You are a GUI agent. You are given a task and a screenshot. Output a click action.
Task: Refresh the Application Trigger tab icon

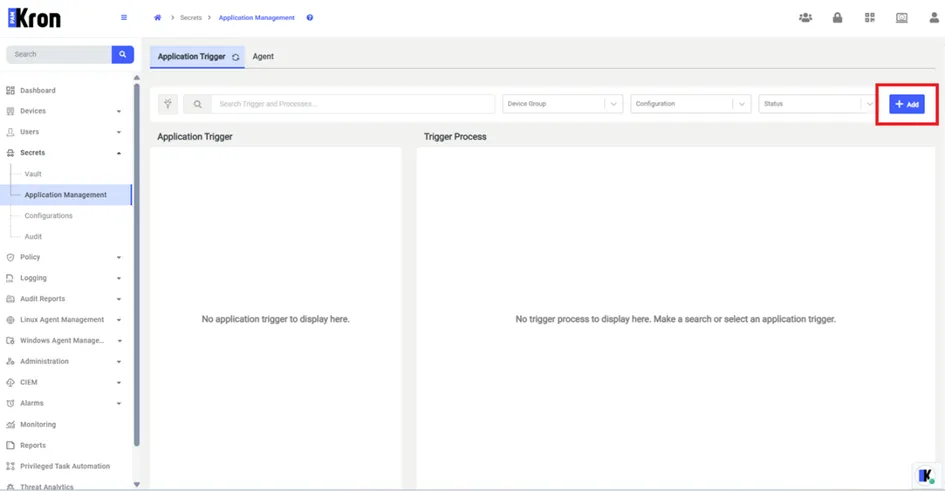coord(236,57)
